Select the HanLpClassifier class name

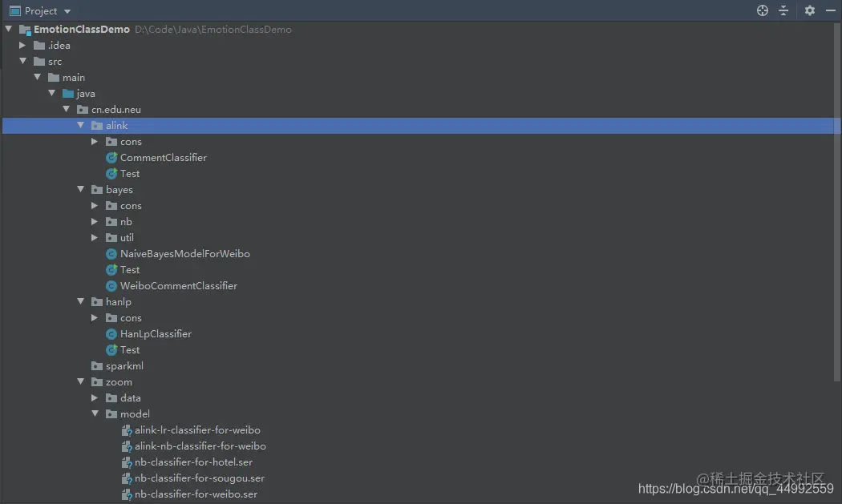click(x=156, y=334)
